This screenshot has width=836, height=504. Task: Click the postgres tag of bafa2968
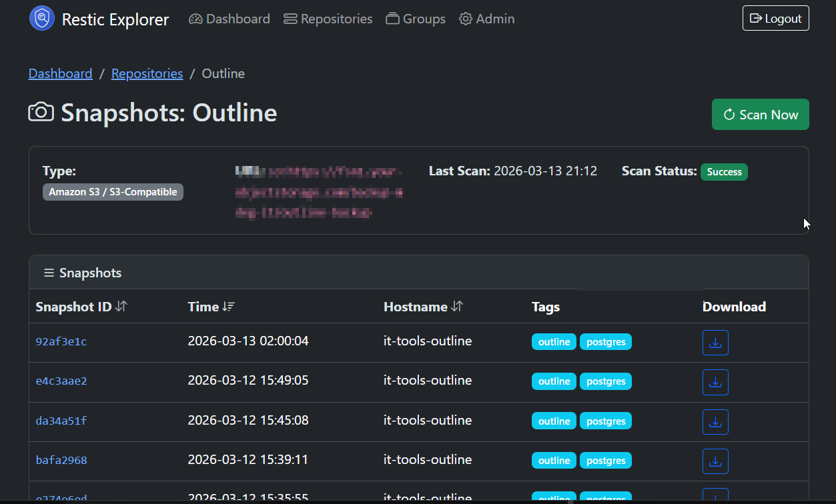(x=606, y=461)
